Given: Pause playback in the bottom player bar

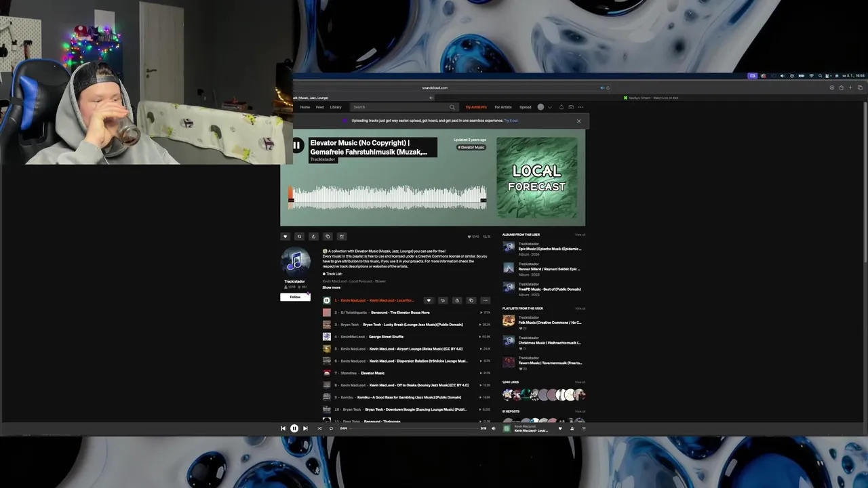Looking at the screenshot, I should pyautogui.click(x=294, y=428).
